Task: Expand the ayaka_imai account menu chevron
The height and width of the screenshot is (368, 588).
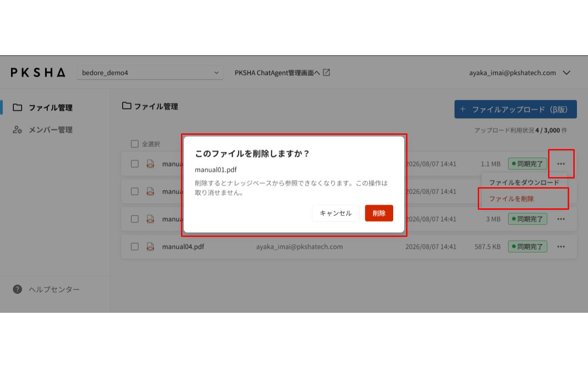Action: point(566,73)
